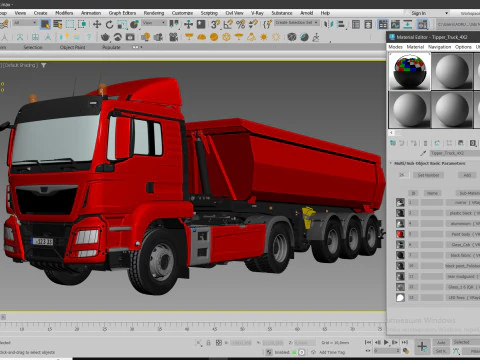
Task: Click the white LED material swatch
Action: [400, 297]
